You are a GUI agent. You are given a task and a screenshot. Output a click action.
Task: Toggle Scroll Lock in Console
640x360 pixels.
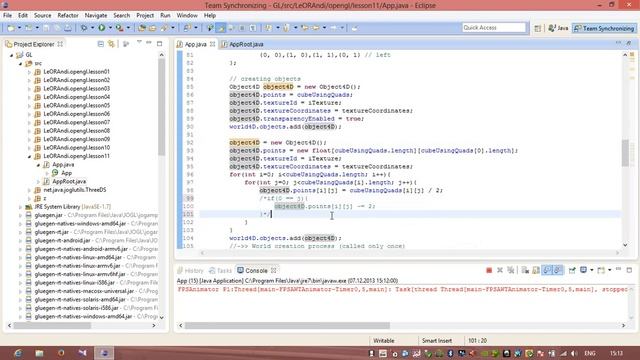point(536,270)
